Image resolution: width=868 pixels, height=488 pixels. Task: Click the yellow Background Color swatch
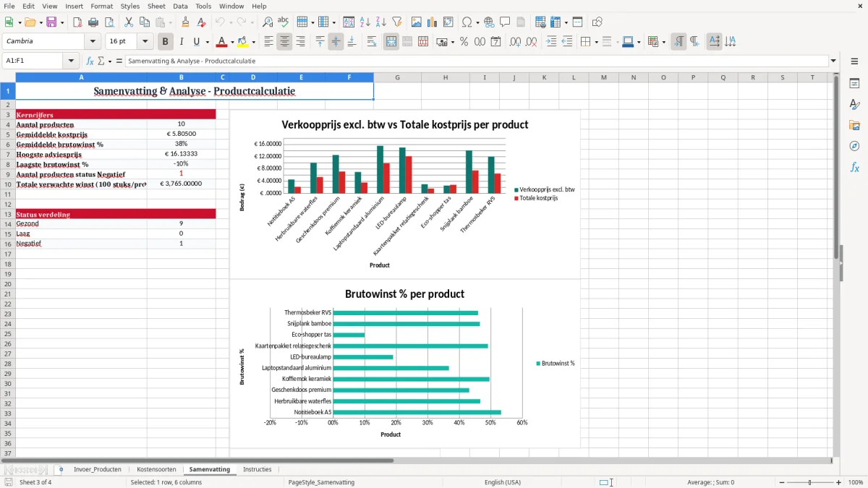[x=243, y=42]
